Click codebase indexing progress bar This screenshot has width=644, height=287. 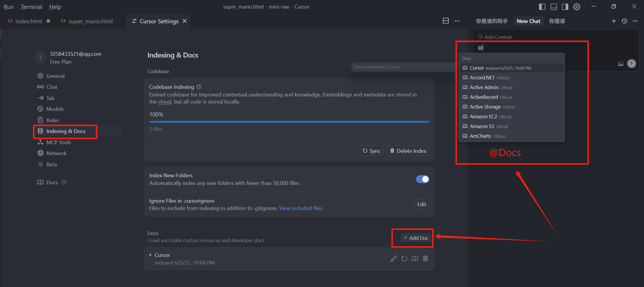[289, 122]
